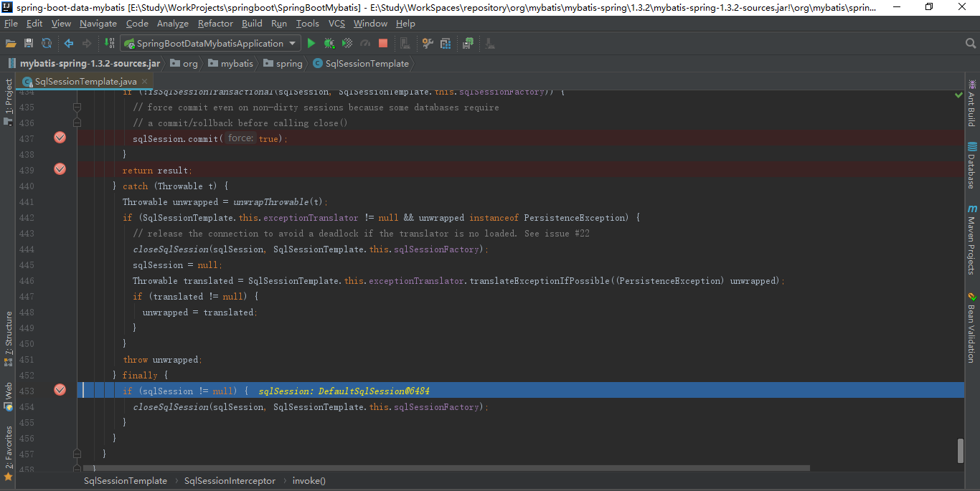Image resolution: width=980 pixels, height=491 pixels.
Task: Click 'translateExceptionIfPossible' on line 446
Action: pyautogui.click(x=540, y=281)
